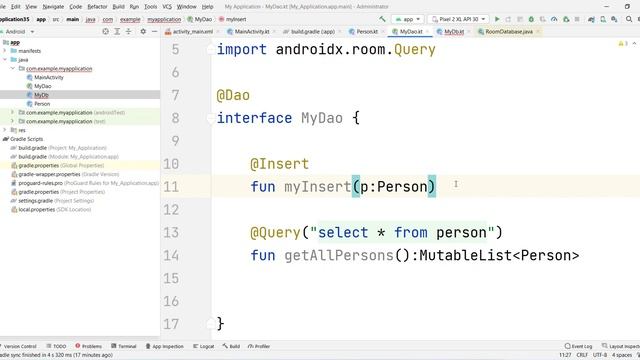Hide the Project panel with minus icon
Screen dimensions: 640x360
pos(154,31)
